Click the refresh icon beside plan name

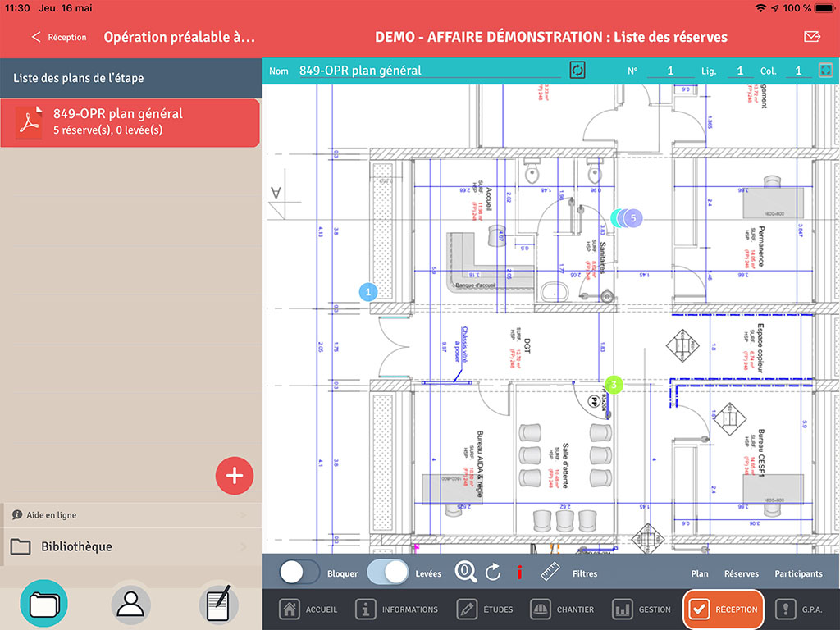577,71
